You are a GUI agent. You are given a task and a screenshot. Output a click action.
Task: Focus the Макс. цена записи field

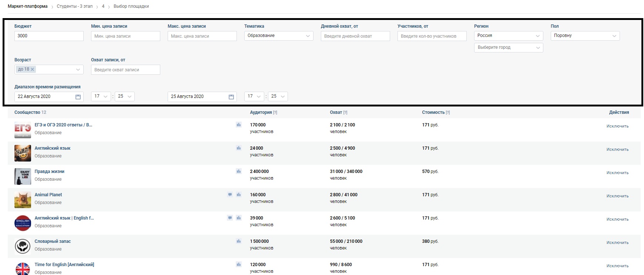click(202, 36)
